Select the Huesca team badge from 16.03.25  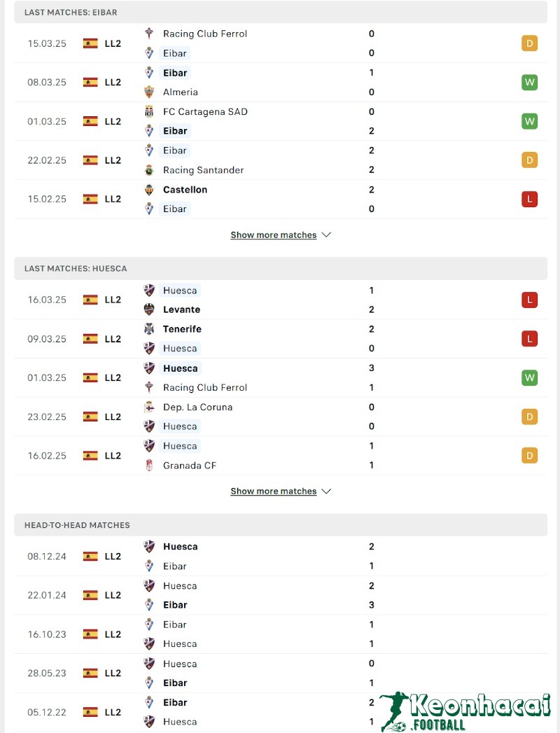(148, 289)
